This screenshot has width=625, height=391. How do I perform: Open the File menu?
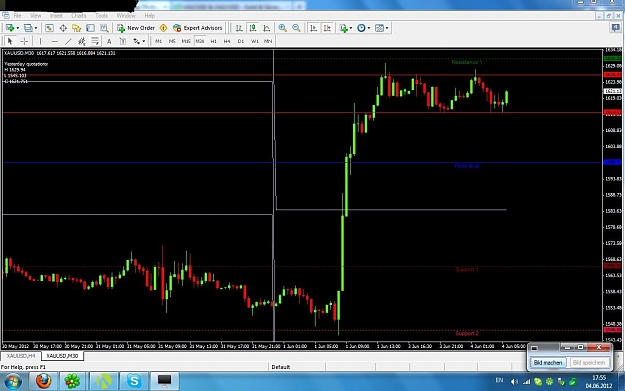pos(17,16)
